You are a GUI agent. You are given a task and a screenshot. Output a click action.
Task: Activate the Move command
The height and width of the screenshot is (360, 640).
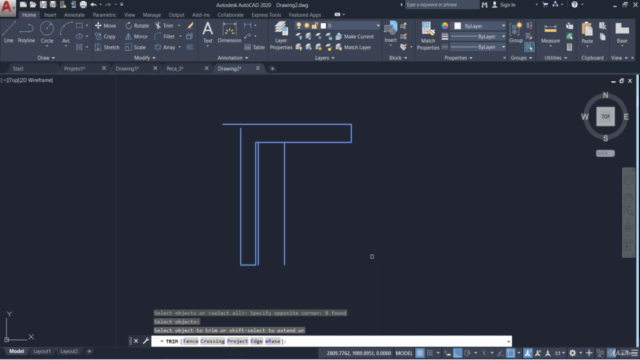pyautogui.click(x=106, y=25)
